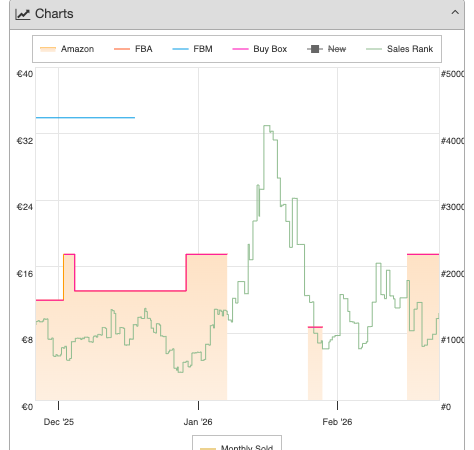Viewport: 474px width, 450px height.
Task: Click the €16 price axis label
Action: (x=25, y=274)
